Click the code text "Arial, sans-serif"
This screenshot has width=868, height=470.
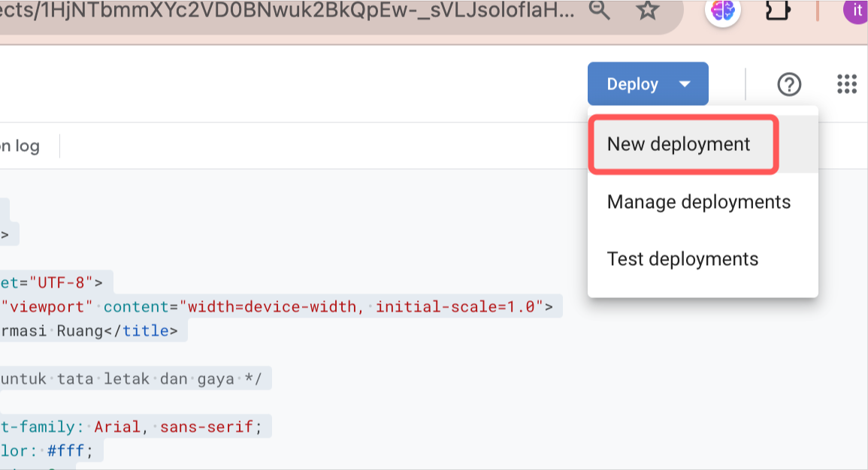(174, 427)
